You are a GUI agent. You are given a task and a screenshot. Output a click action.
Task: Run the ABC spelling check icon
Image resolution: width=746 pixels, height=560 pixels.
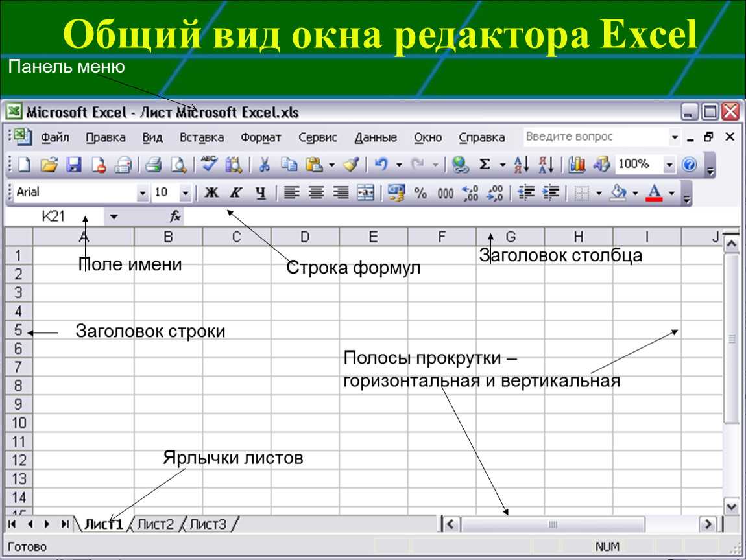click(209, 164)
